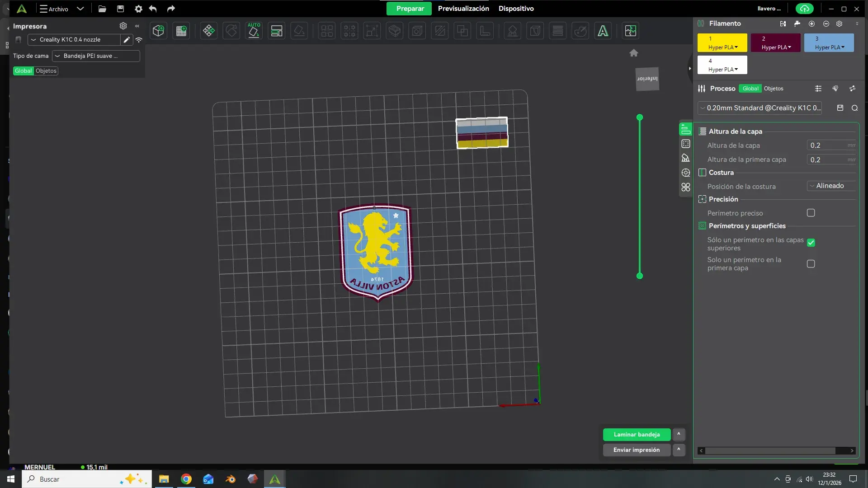868x488 pixels.
Task: Select the Lay on face tool
Action: (299, 31)
